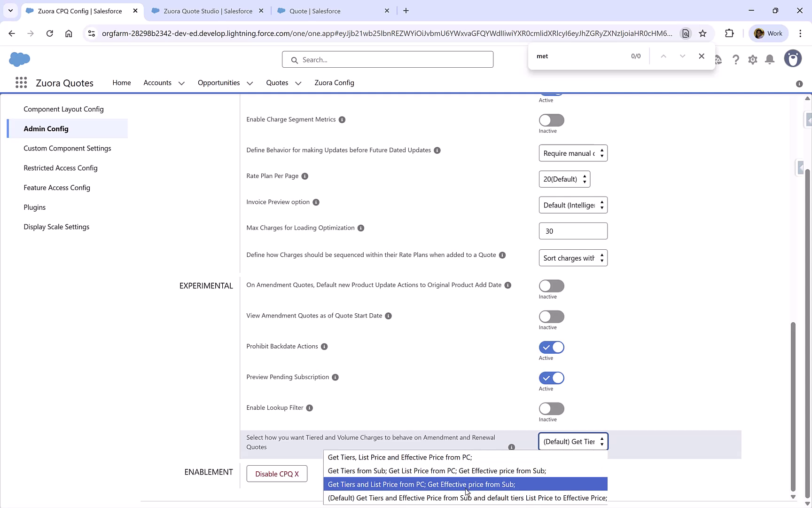Click the info icon beside Rate Plan Per Page
This screenshot has width=812, height=508.
pos(304,176)
